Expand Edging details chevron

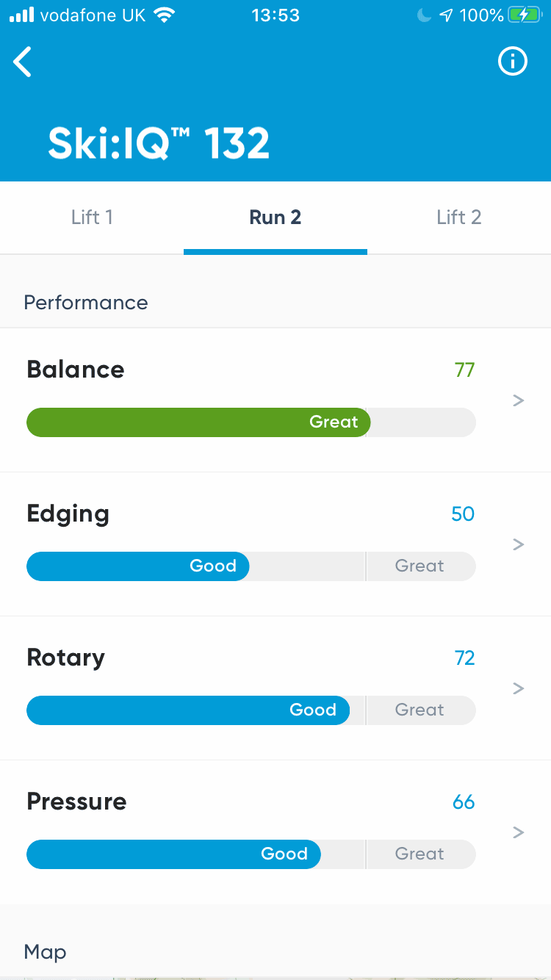[x=519, y=544]
